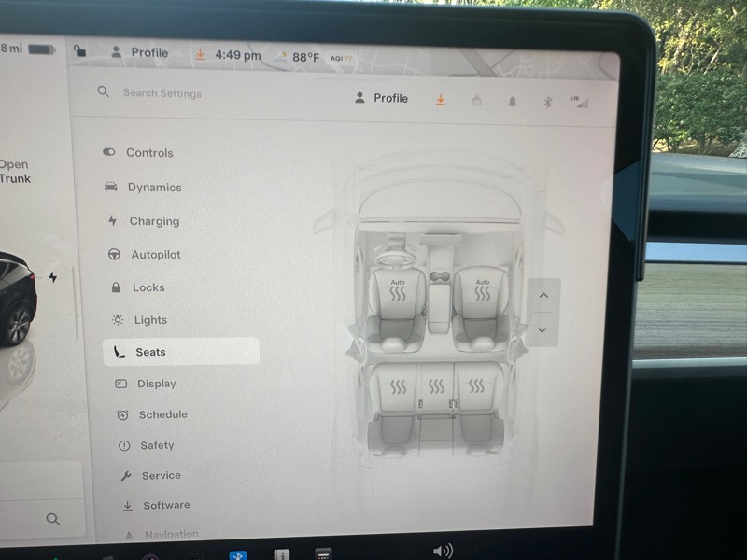The height and width of the screenshot is (560, 747).
Task: Tap the HomeLink garage icon
Action: point(476,101)
